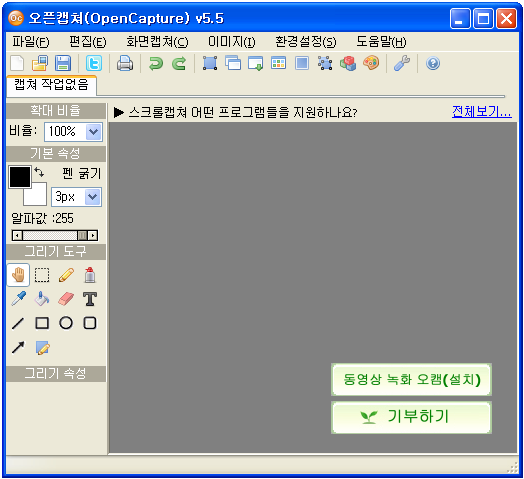
Task: Share via the Twitter icon
Action: pyautogui.click(x=94, y=63)
